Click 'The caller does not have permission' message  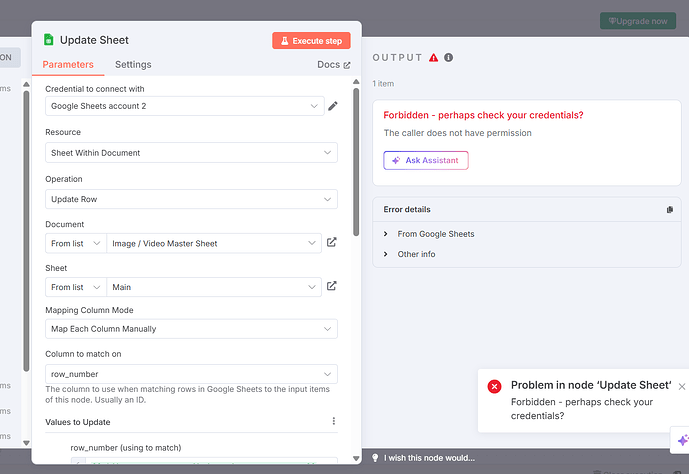457,133
